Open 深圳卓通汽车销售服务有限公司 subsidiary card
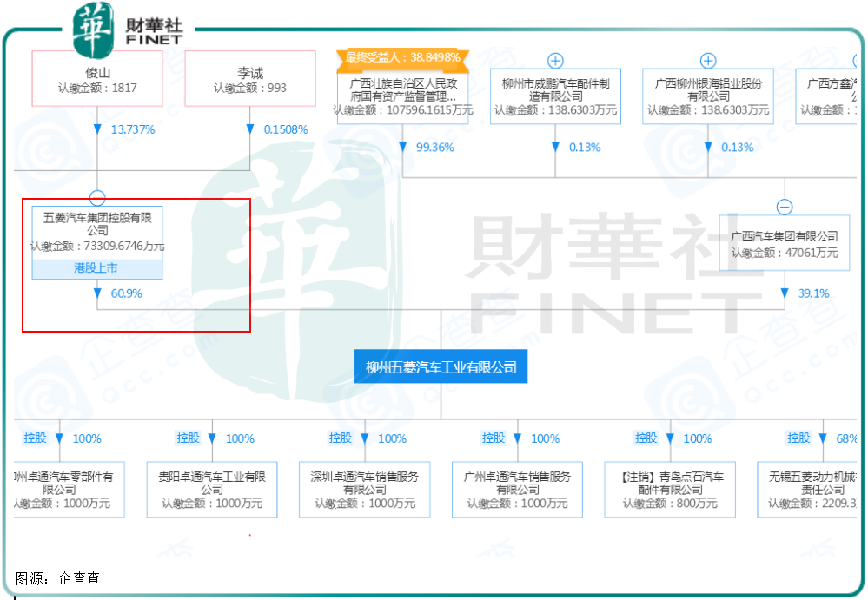The height and width of the screenshot is (600, 868). (x=365, y=490)
